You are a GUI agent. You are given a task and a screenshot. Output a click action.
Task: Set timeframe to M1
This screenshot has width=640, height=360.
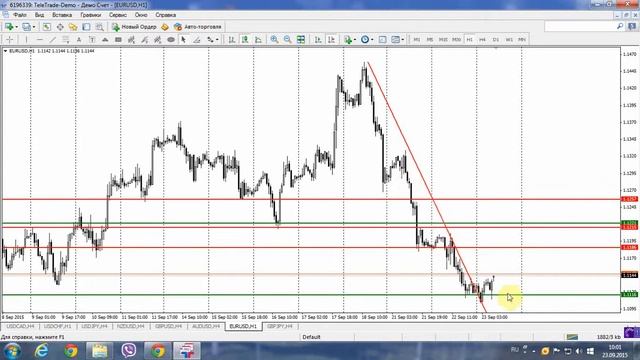417,40
